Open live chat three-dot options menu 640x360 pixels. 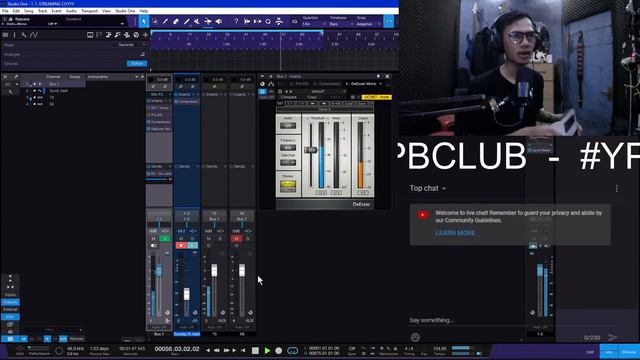pos(617,188)
